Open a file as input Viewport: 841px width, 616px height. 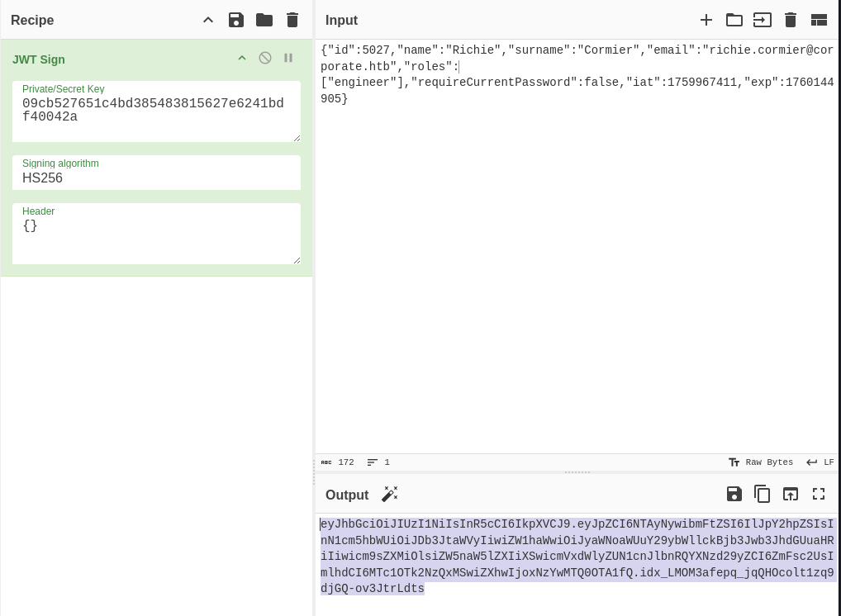tap(763, 20)
